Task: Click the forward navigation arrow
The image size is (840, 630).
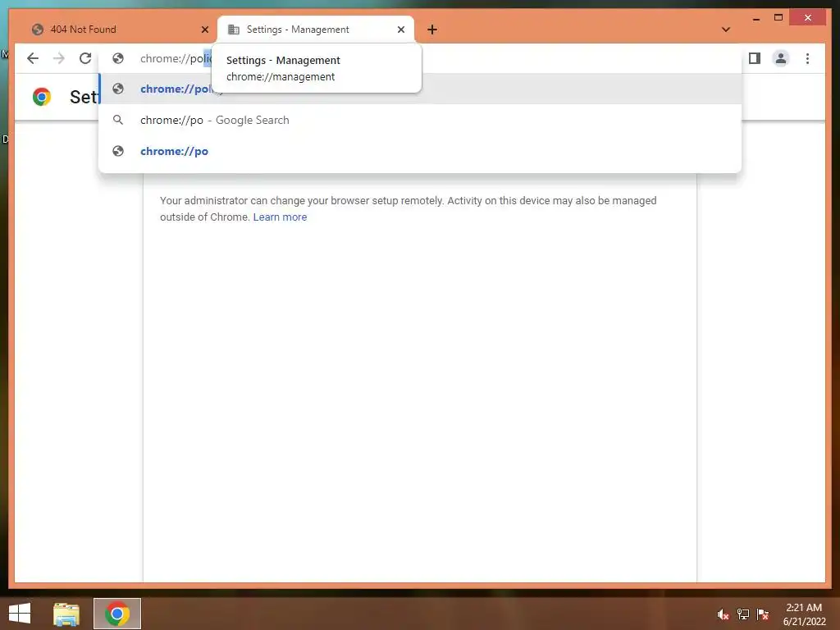Action: click(59, 58)
